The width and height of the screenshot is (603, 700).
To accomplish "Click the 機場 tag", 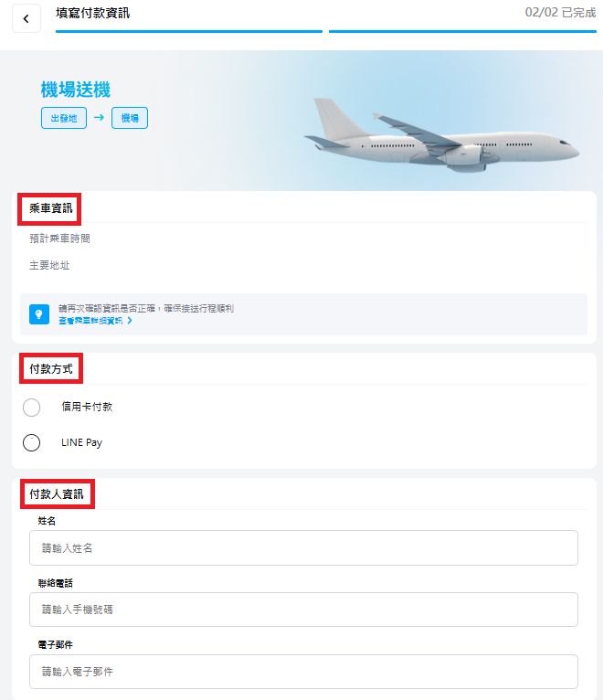I will pyautogui.click(x=130, y=118).
